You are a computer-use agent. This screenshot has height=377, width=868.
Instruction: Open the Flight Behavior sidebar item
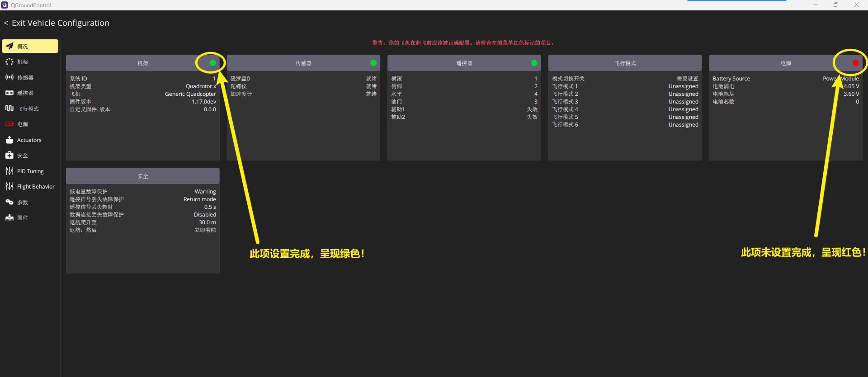(30, 186)
